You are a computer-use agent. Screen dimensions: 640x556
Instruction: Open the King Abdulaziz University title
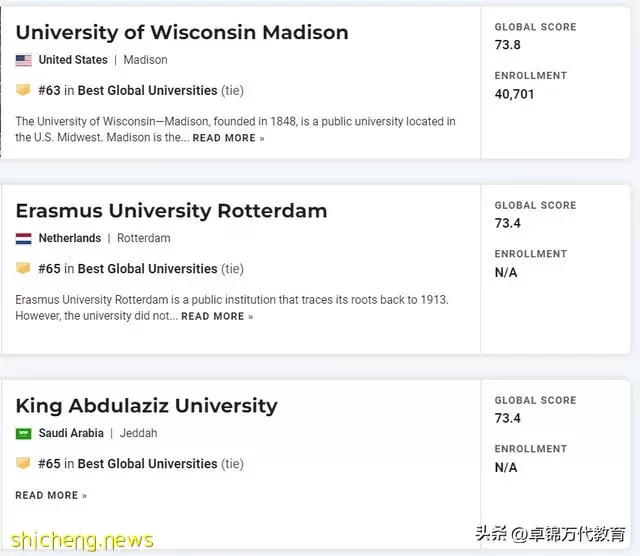147,406
